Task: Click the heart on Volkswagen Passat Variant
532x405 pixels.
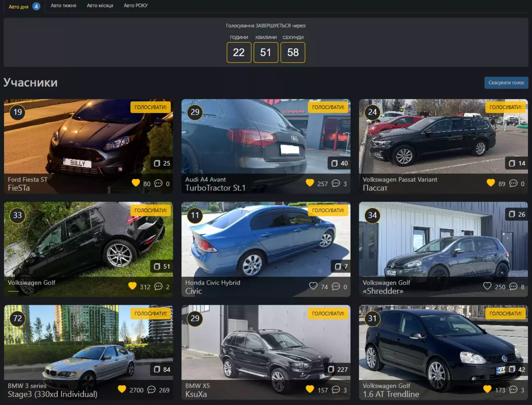Action: [x=491, y=183]
